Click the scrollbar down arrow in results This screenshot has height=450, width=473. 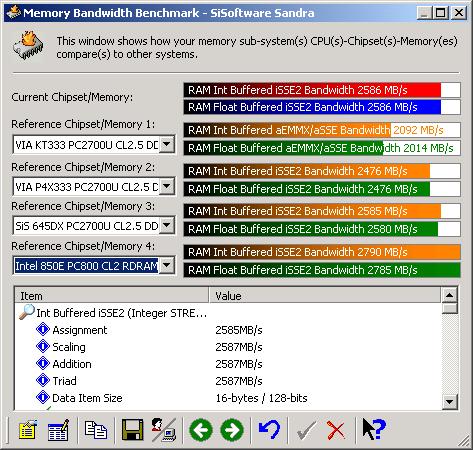449,402
